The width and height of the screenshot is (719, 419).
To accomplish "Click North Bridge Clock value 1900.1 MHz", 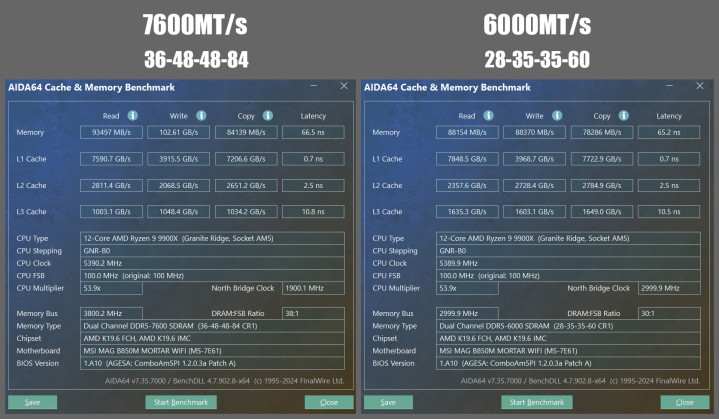I will click(x=313, y=288).
